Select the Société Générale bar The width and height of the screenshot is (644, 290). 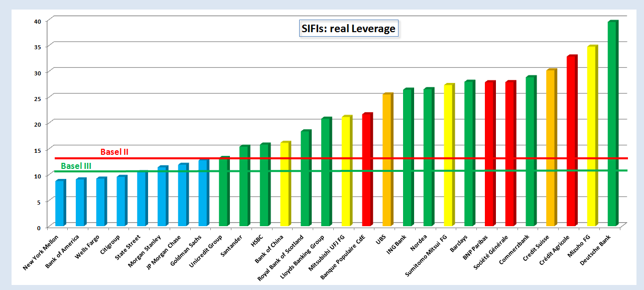tap(511, 153)
